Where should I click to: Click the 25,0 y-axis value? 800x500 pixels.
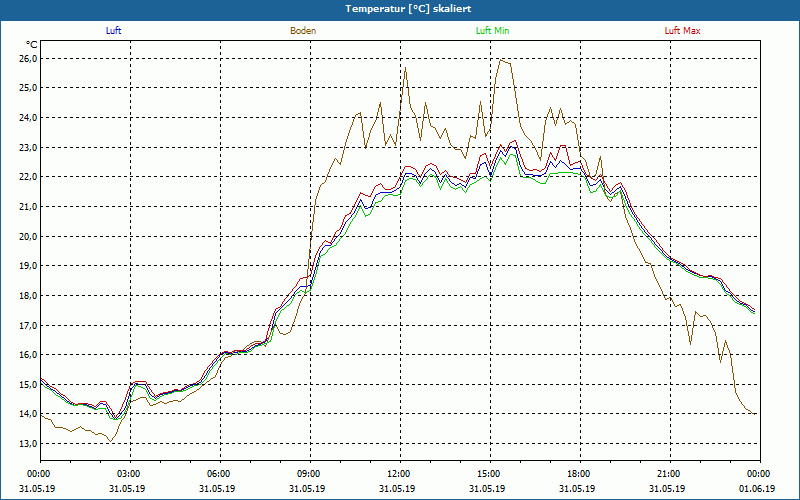point(28,88)
